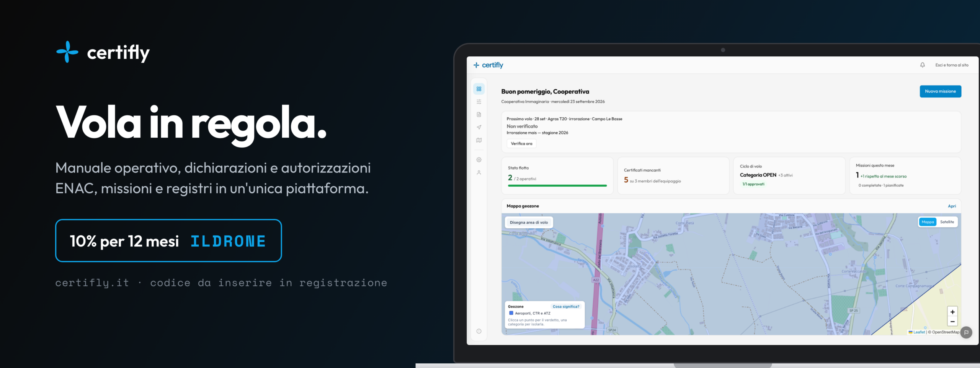
Task: Open the user profile sidebar icon
Action: [479, 172]
